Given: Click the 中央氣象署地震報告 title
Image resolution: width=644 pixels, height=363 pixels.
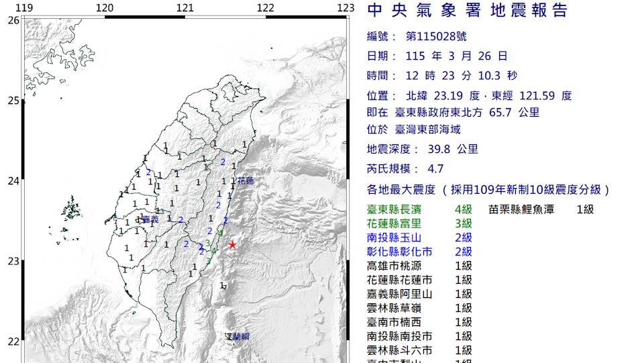Looking at the screenshot, I should point(467,11).
